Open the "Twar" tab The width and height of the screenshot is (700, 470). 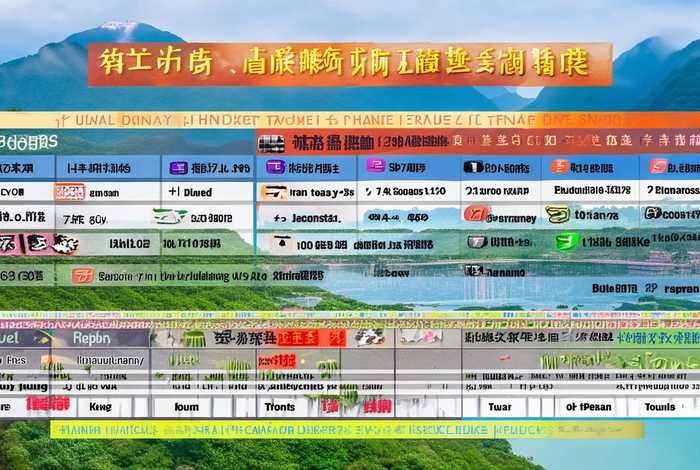click(x=500, y=407)
